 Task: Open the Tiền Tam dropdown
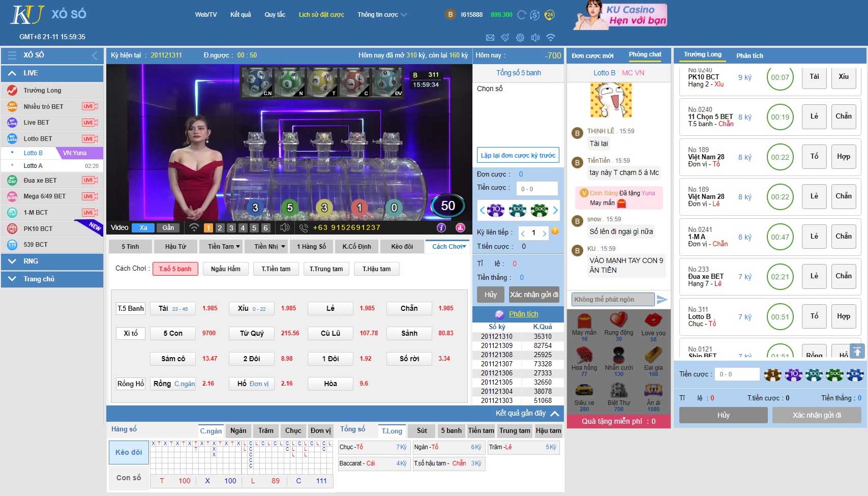tap(224, 246)
